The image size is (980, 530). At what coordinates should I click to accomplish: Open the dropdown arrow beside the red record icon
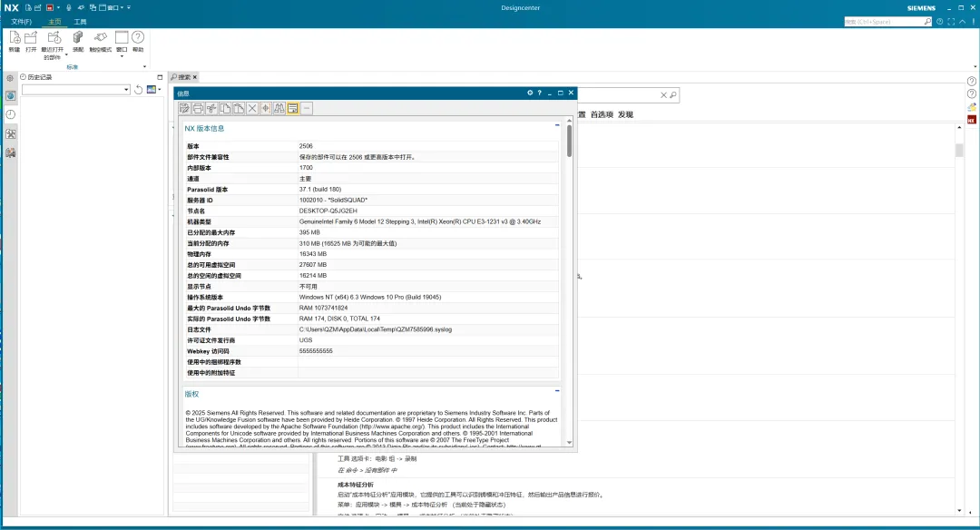click(58, 7)
